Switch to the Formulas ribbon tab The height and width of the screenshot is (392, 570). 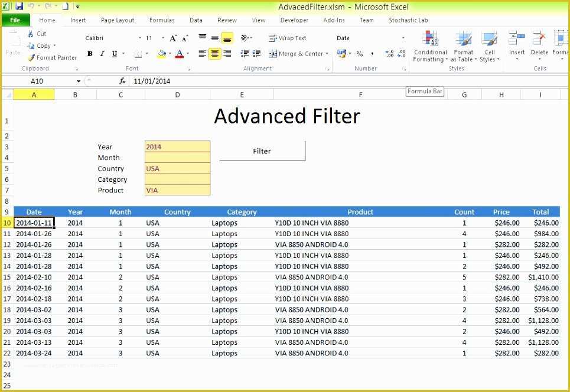coord(161,19)
